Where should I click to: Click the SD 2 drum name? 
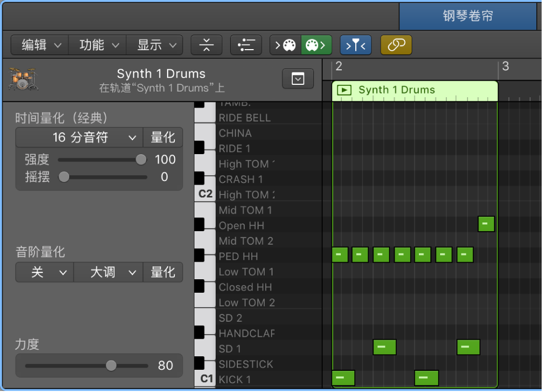coord(230,318)
